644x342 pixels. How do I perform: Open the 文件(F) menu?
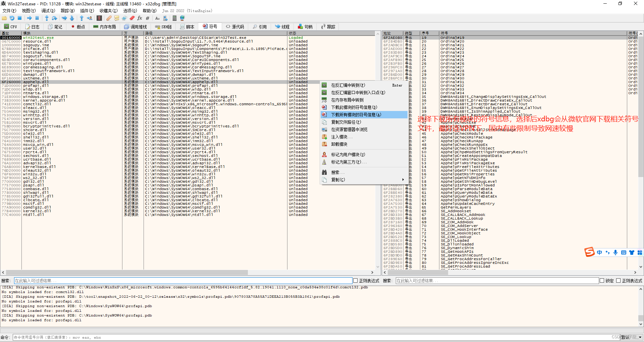pyautogui.click(x=9, y=11)
